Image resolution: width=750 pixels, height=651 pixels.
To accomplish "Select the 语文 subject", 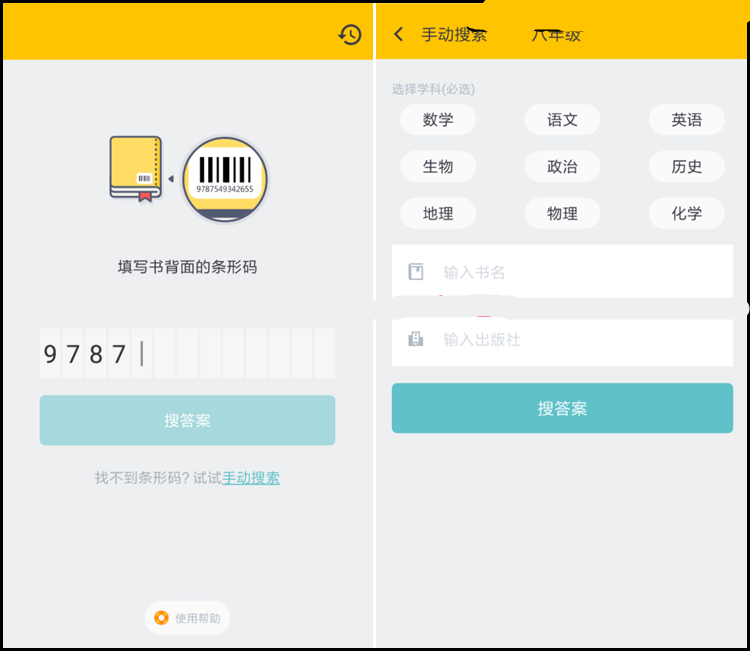I will [x=562, y=120].
